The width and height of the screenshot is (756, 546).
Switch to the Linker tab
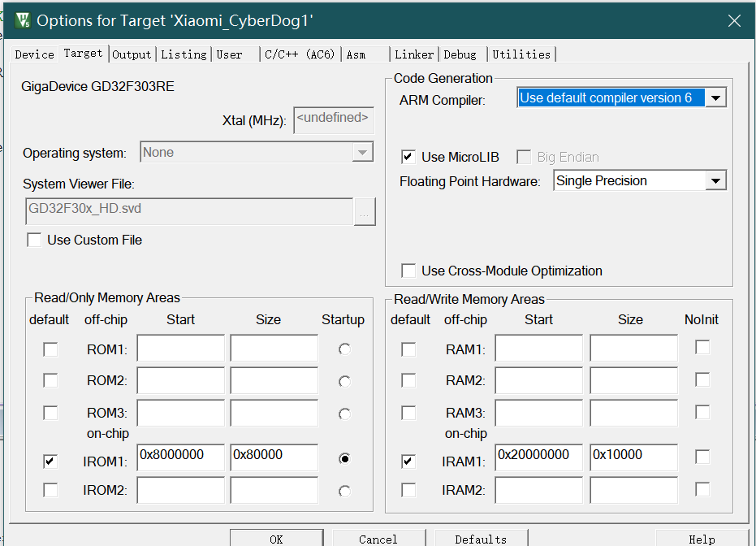[414, 54]
